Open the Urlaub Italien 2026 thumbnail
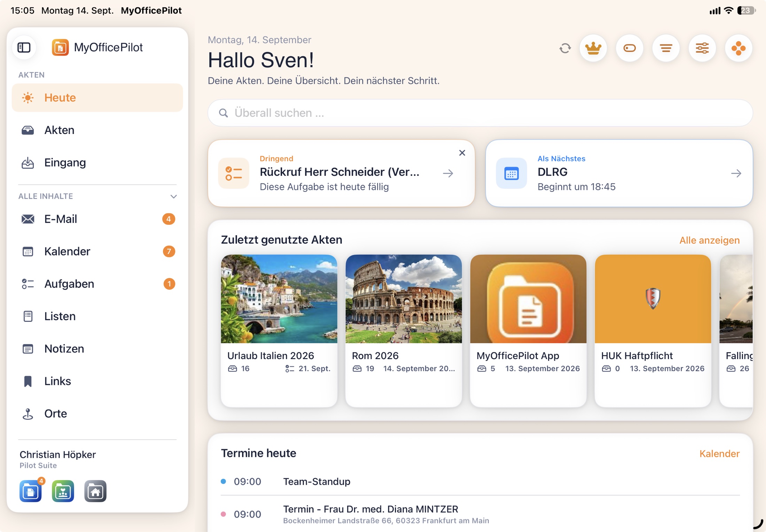The height and width of the screenshot is (532, 766). (x=279, y=299)
